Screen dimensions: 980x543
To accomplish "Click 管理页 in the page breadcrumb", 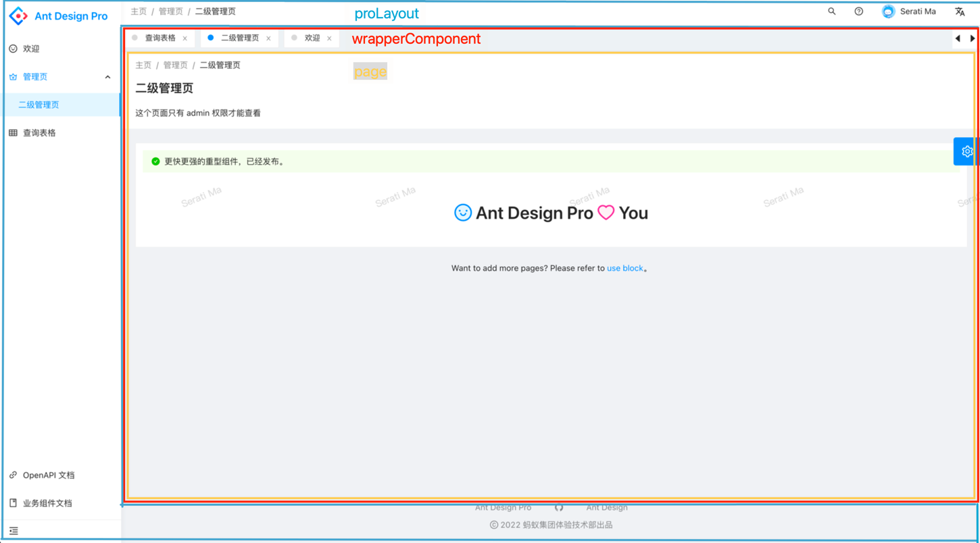I will [176, 66].
